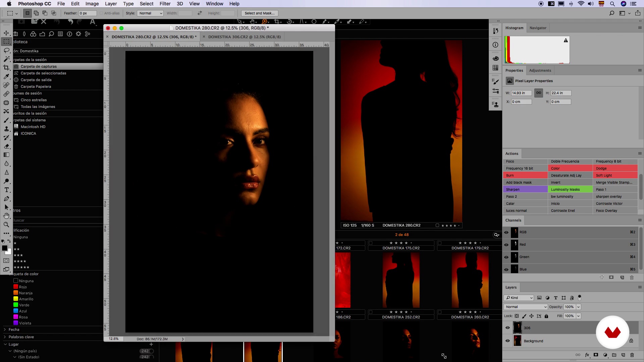Click the delete layer trash icon
The height and width of the screenshot is (362, 644).
click(632, 355)
